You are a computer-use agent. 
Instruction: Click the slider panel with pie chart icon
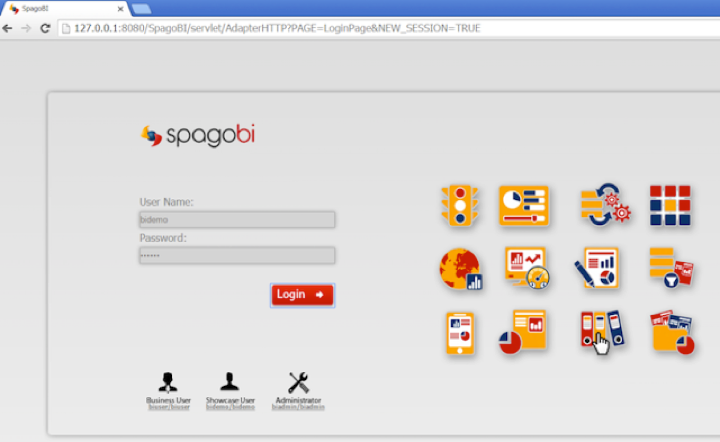(x=524, y=205)
